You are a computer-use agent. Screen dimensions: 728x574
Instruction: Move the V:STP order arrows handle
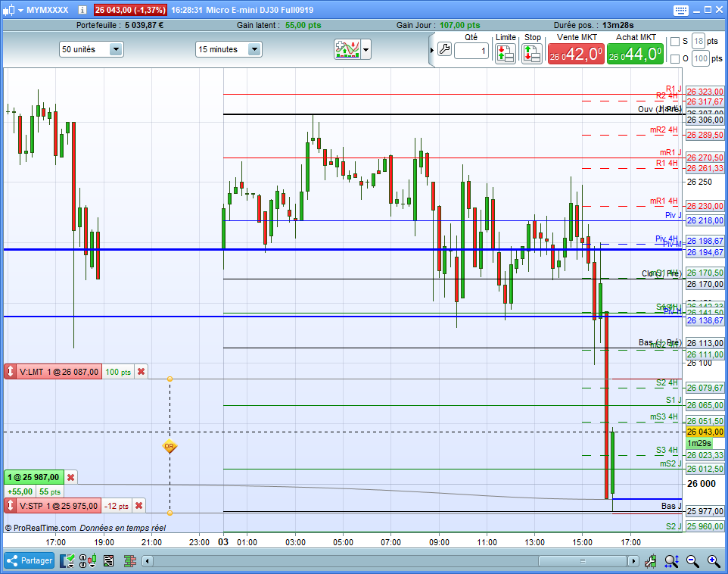point(10,506)
